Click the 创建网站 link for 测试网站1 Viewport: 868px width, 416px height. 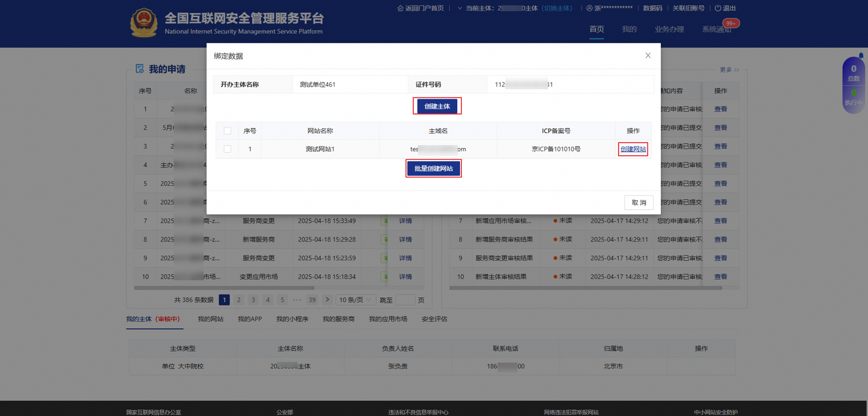(633, 149)
